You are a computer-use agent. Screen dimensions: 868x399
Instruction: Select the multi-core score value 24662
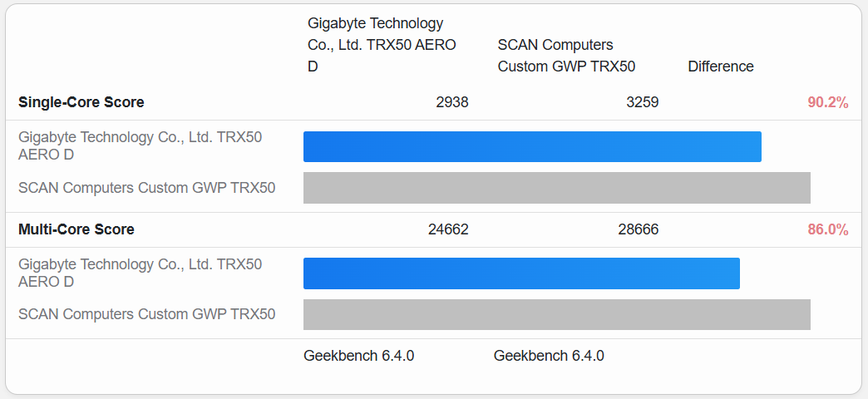tap(448, 229)
